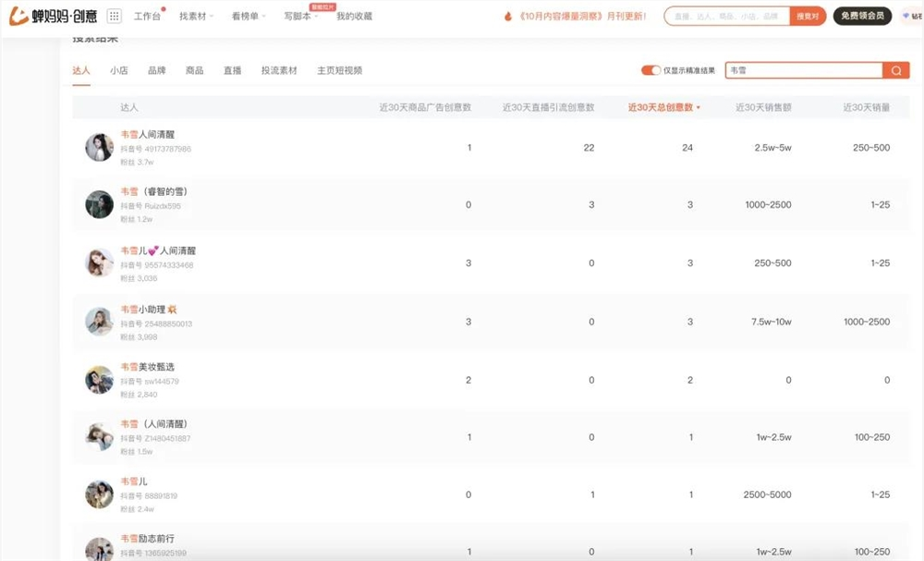This screenshot has height=561, width=924.
Task: Click 韦雪人间清醒's profile avatar
Action: [x=99, y=146]
